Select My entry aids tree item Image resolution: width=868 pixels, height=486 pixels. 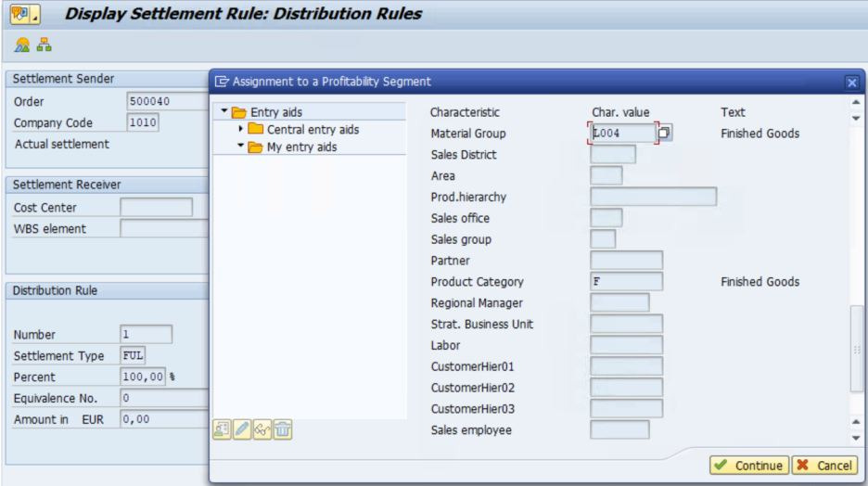pyautogui.click(x=301, y=147)
